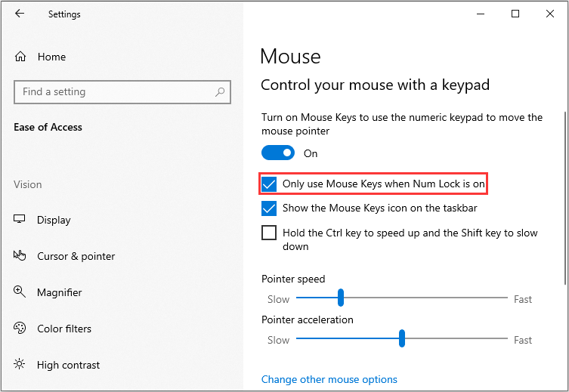This screenshot has width=569, height=392.
Task: Click the Pointer speed slider handle
Action: click(x=340, y=298)
